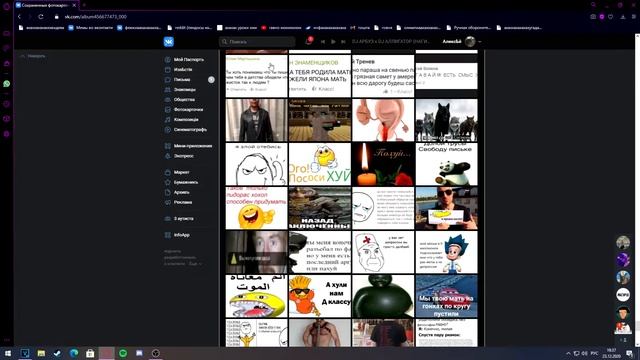Click the Наверх back-to-top link
Viewport: 640px width, 360px height.
coord(33,56)
